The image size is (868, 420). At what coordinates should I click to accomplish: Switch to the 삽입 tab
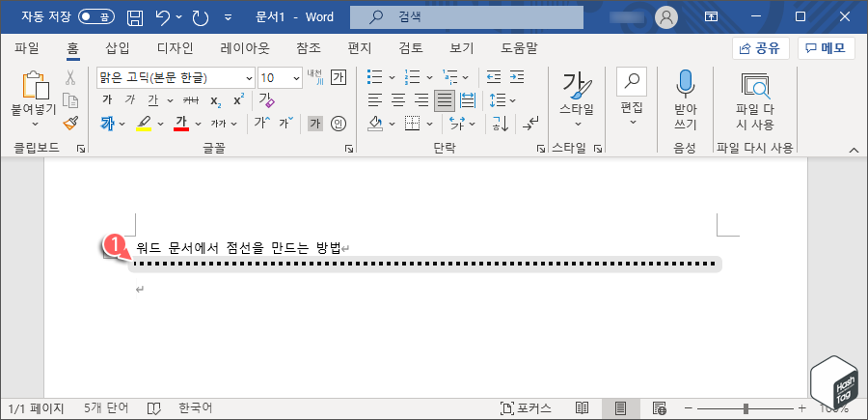(117, 49)
